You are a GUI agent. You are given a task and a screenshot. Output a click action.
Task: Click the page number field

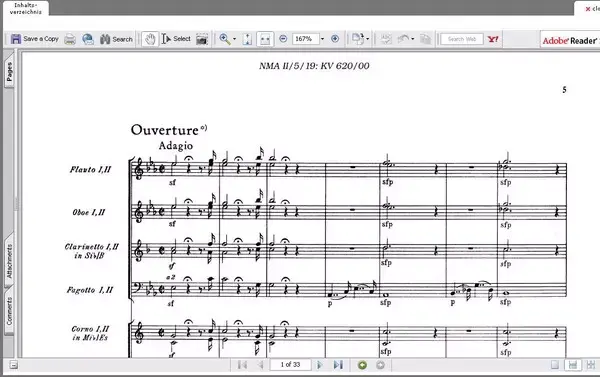tap(290, 365)
